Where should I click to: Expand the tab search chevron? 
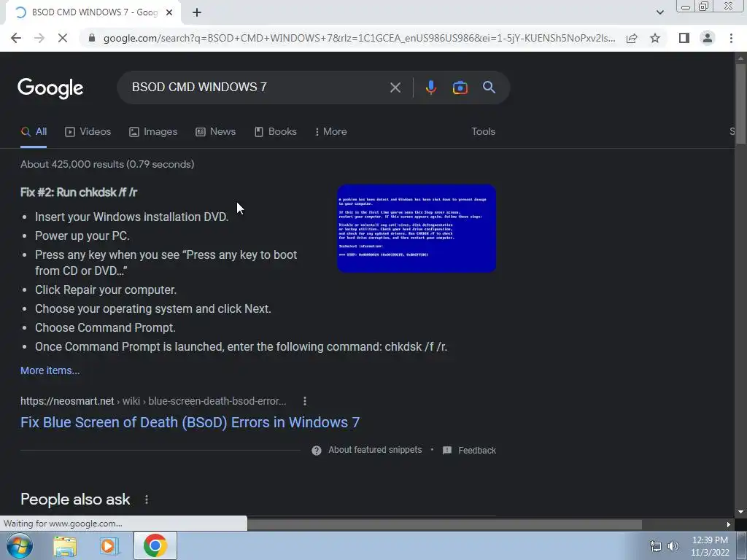pos(659,12)
